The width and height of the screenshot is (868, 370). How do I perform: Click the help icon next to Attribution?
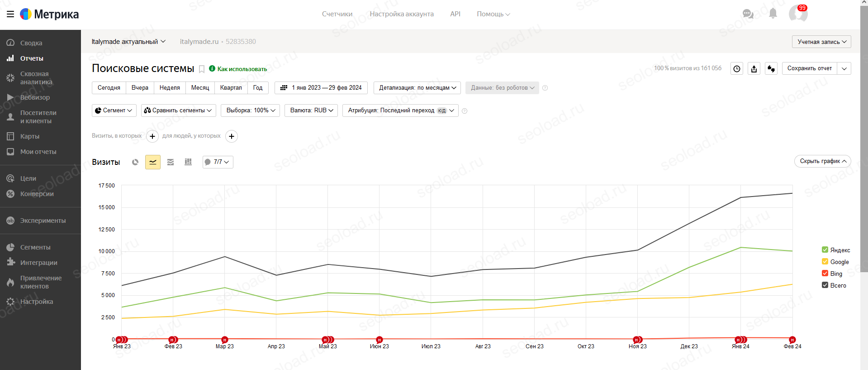[465, 111]
